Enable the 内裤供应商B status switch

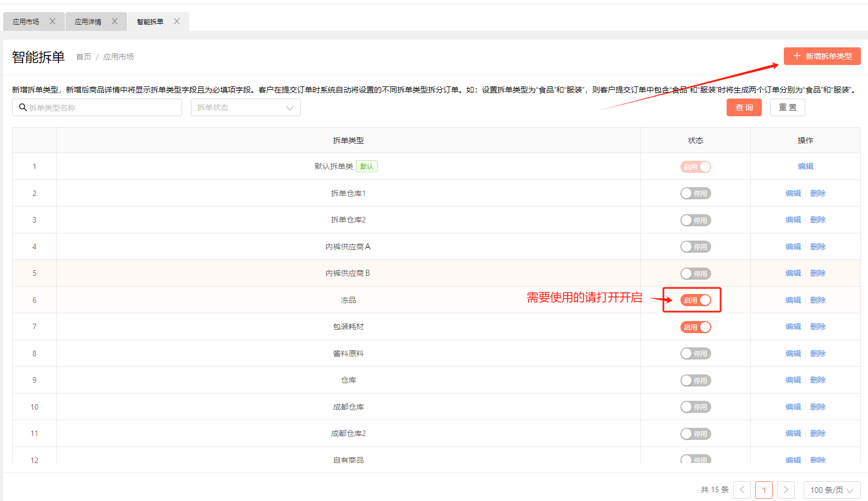tap(695, 274)
